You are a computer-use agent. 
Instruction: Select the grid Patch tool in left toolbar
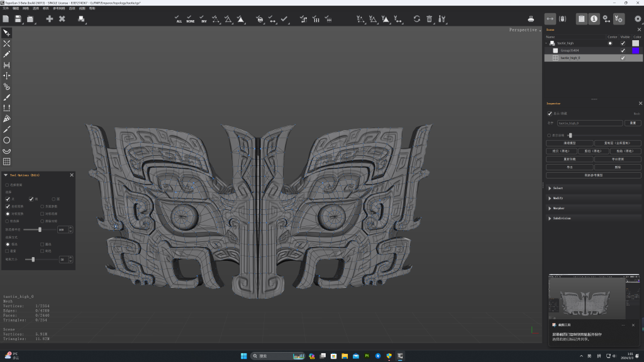pyautogui.click(x=6, y=162)
